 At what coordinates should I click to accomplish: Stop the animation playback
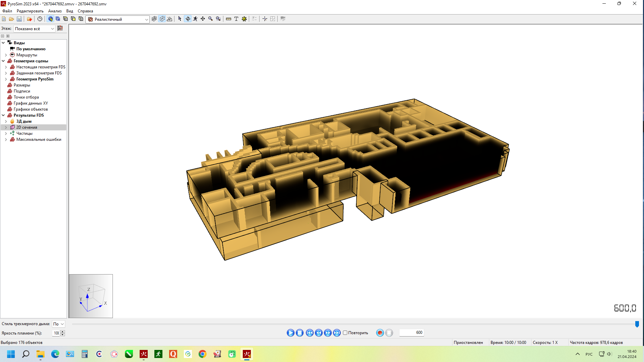click(300, 333)
